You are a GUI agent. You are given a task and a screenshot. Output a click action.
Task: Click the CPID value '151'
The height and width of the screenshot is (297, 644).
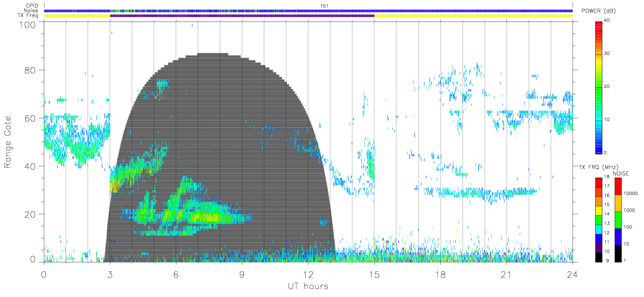tap(324, 6)
